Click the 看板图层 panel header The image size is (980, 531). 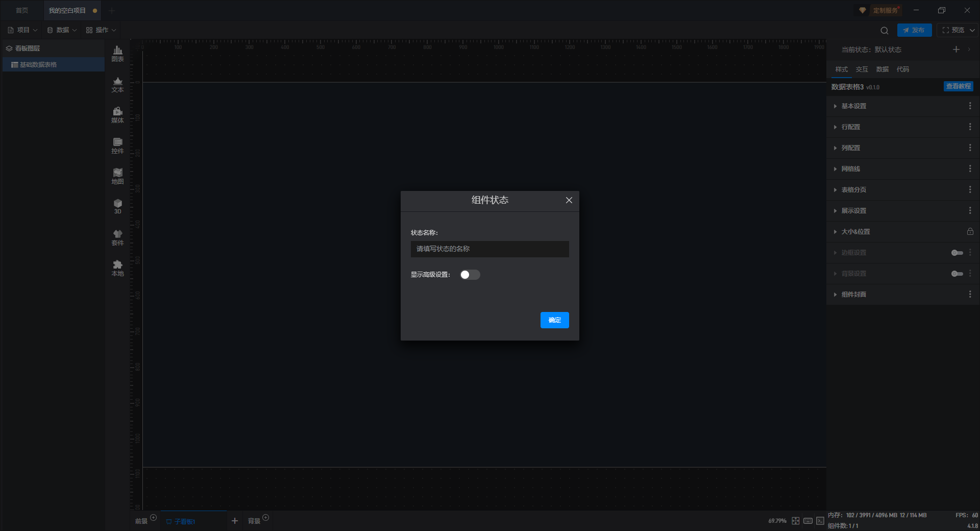[x=54, y=49]
